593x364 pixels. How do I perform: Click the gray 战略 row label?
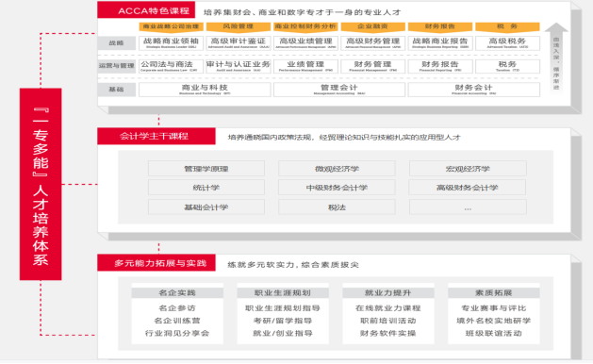point(117,43)
